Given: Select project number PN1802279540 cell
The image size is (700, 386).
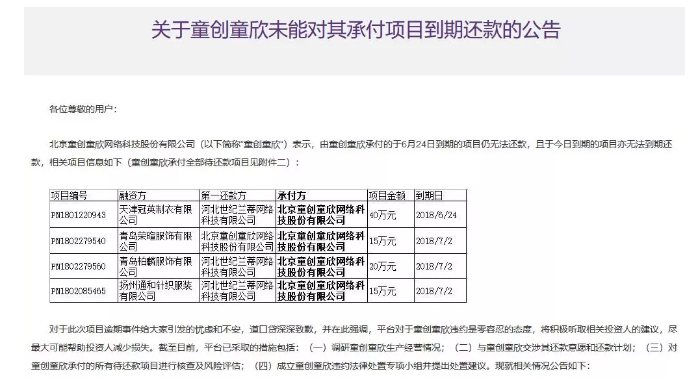Looking at the screenshot, I should click(83, 241).
